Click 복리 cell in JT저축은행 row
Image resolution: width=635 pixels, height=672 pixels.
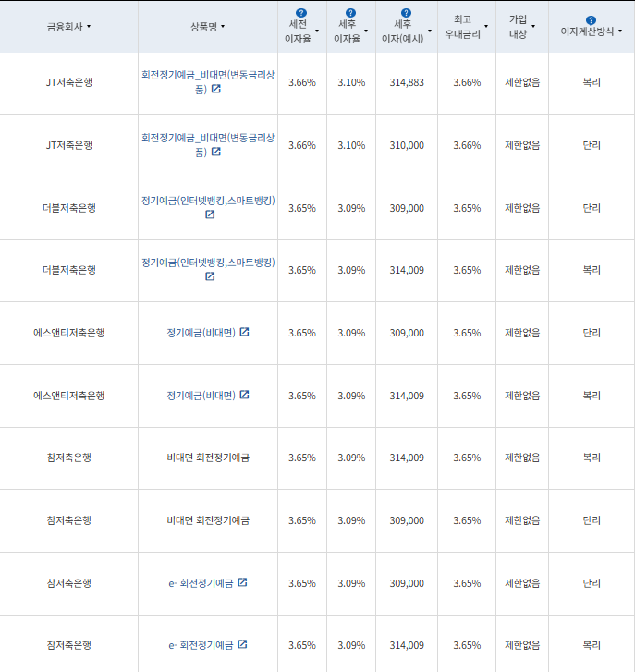pos(592,82)
